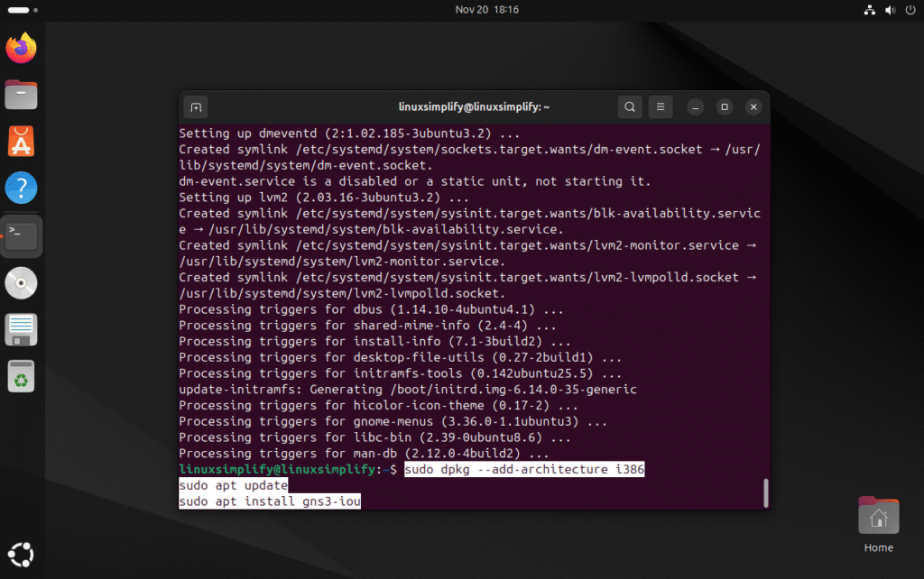Click the wired network icon in the top bar
Image resolution: width=924 pixels, height=579 pixels.
pos(870,10)
